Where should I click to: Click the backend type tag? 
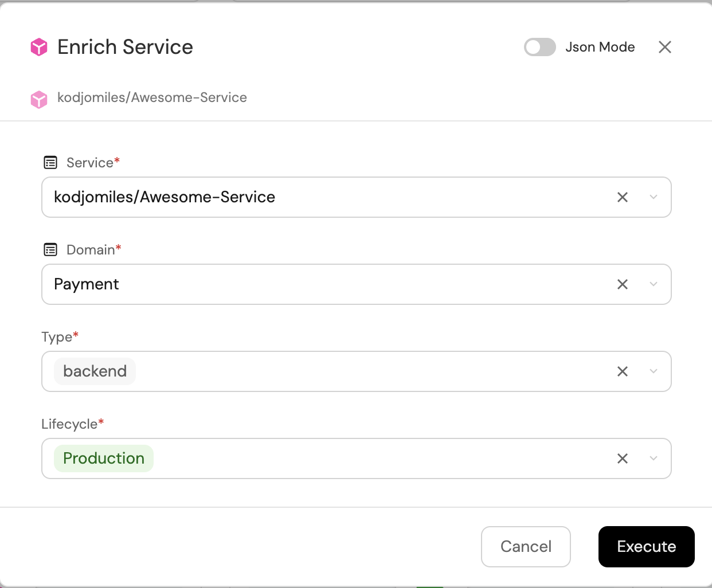pyautogui.click(x=95, y=371)
